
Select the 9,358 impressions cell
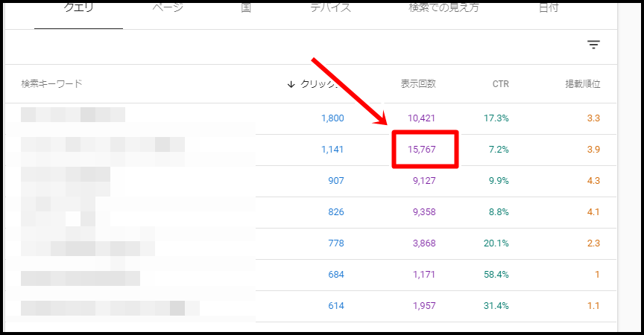[x=422, y=212]
